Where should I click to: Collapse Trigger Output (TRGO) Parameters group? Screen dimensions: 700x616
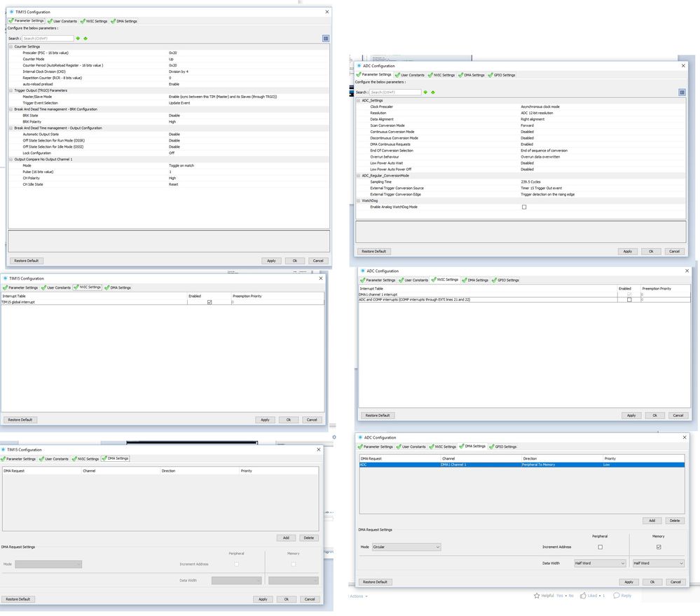(x=11, y=90)
